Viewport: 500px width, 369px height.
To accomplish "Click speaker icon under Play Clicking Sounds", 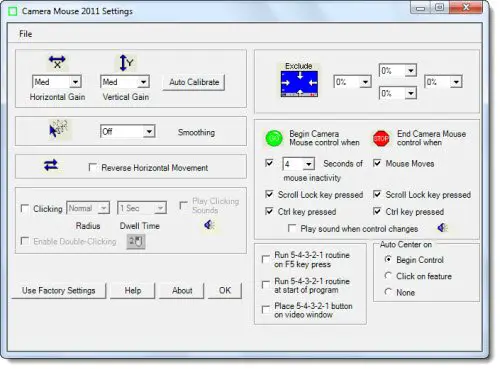I will [209, 225].
